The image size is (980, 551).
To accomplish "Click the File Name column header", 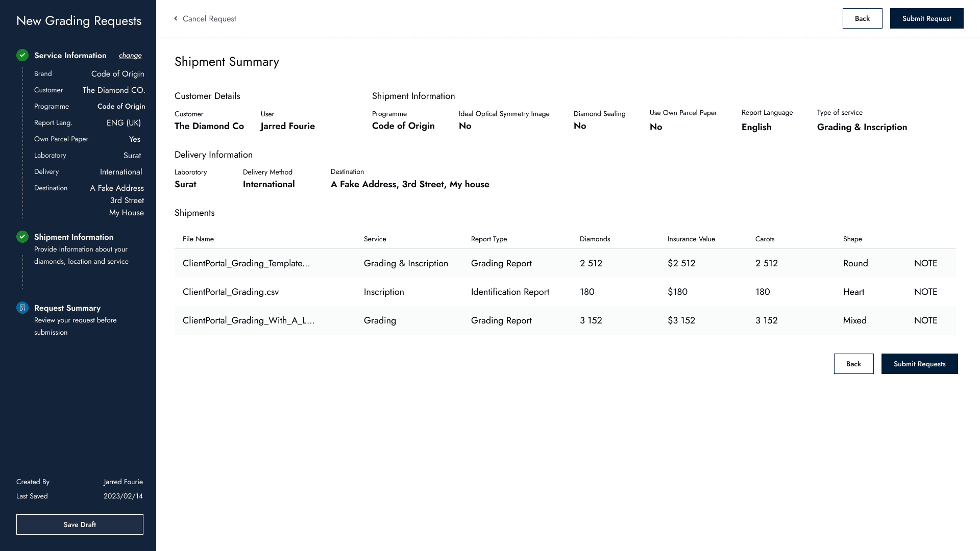I will [x=198, y=239].
